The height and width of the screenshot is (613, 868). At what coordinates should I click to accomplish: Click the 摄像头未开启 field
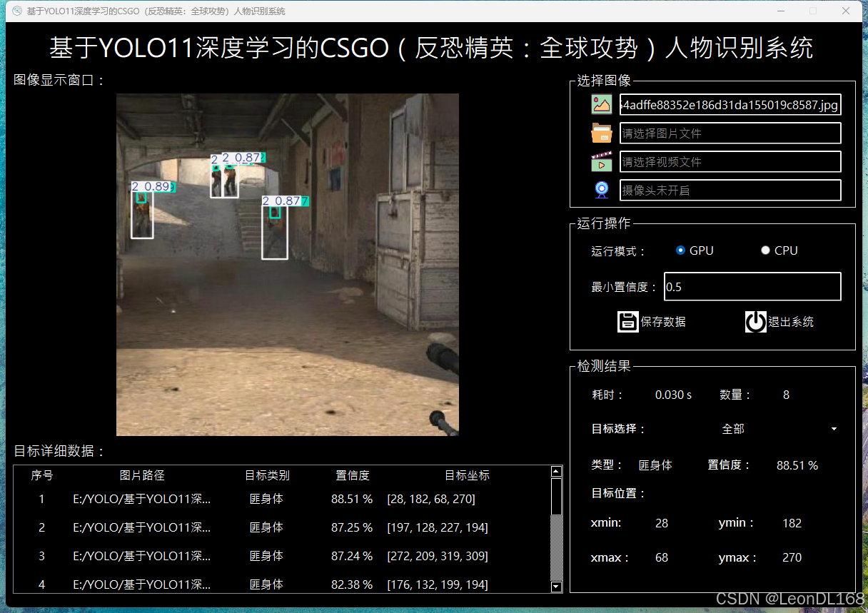pos(730,191)
